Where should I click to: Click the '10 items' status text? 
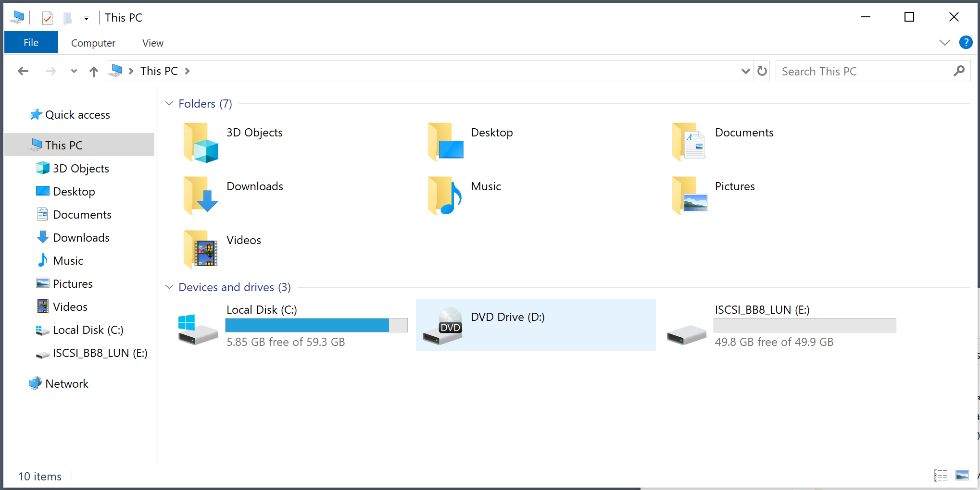point(40,476)
